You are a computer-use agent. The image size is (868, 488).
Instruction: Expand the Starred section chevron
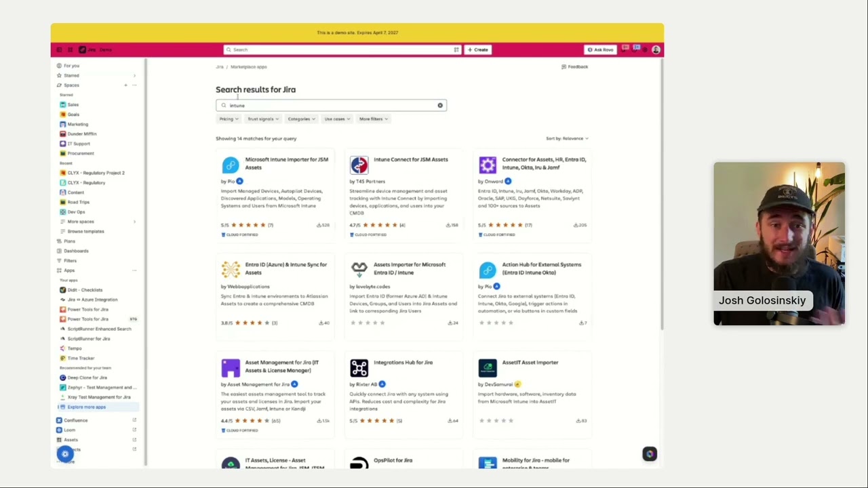134,76
